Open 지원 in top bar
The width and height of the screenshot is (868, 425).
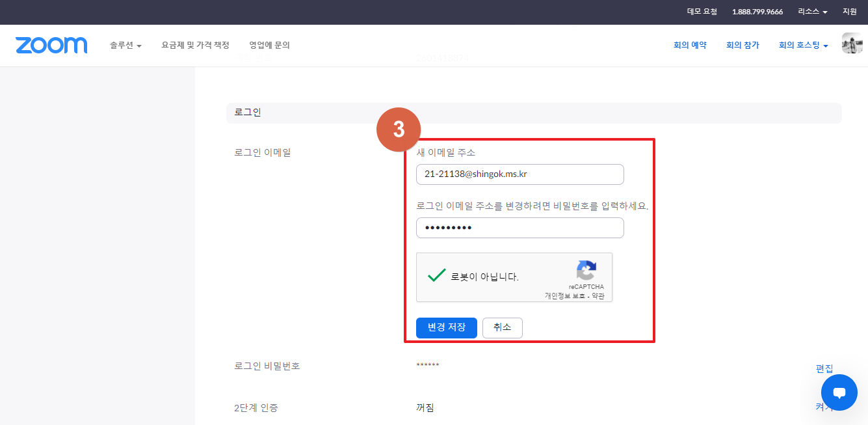pyautogui.click(x=850, y=12)
